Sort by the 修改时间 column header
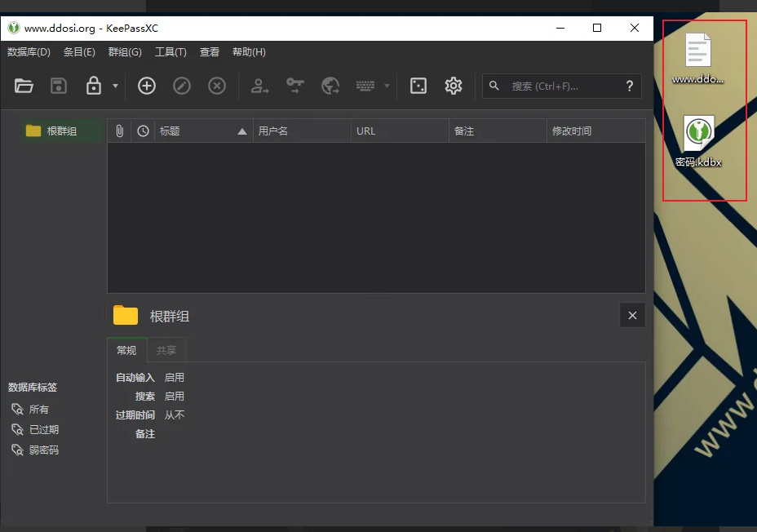The width and height of the screenshot is (757, 532). (x=596, y=131)
